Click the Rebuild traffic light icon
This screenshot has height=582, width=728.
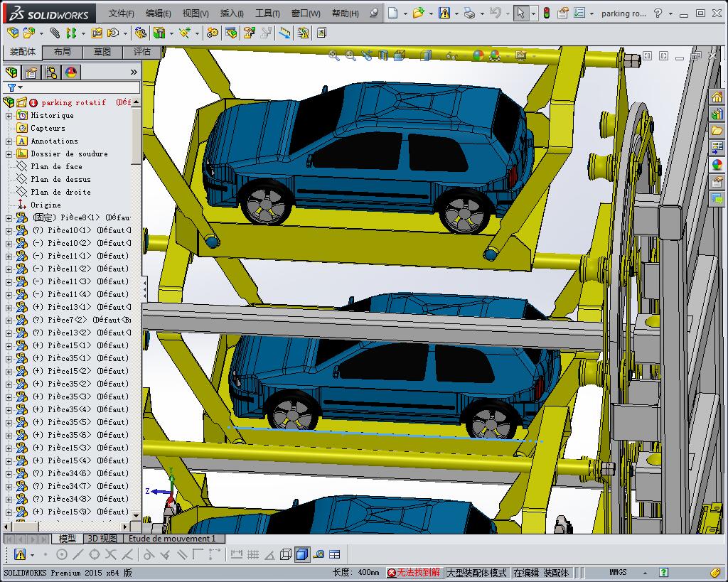[x=547, y=13]
